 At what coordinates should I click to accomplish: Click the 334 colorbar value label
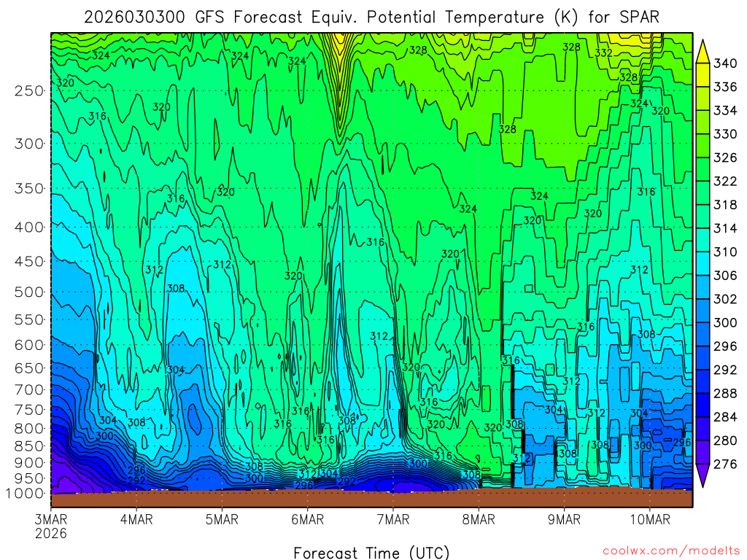725,111
